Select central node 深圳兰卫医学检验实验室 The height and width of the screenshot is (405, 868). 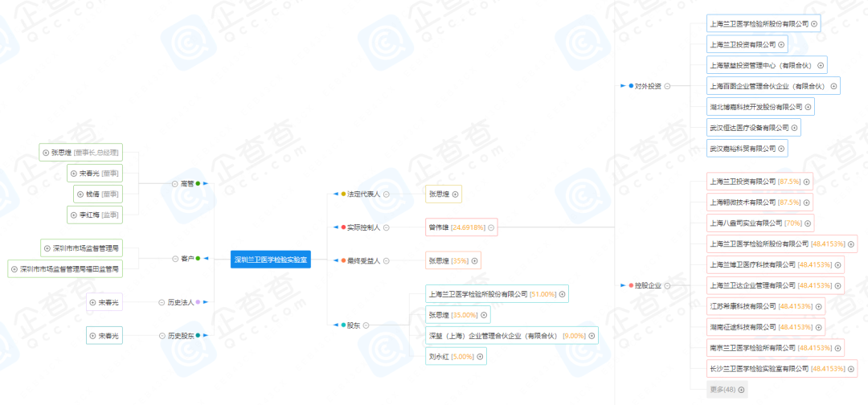tap(271, 259)
